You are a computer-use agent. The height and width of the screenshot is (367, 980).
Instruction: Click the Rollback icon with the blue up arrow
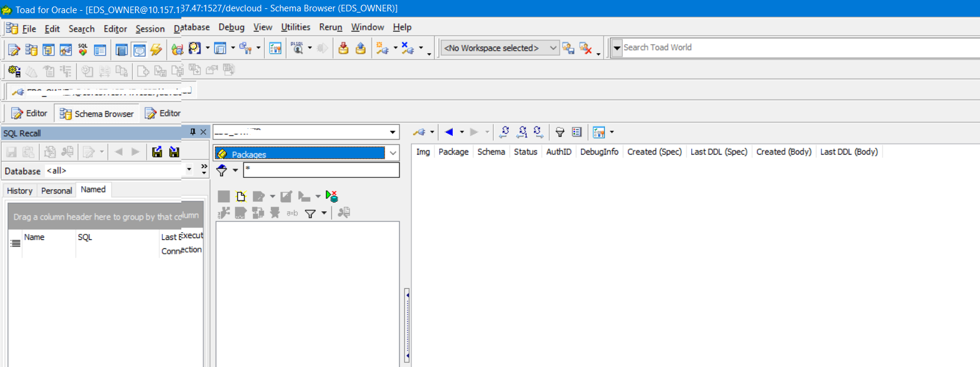tap(360, 48)
